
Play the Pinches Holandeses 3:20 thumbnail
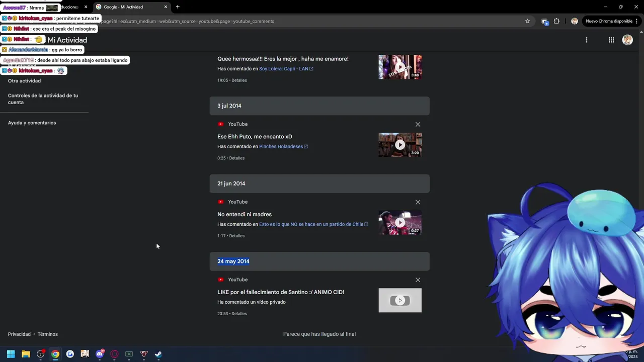[400, 145]
